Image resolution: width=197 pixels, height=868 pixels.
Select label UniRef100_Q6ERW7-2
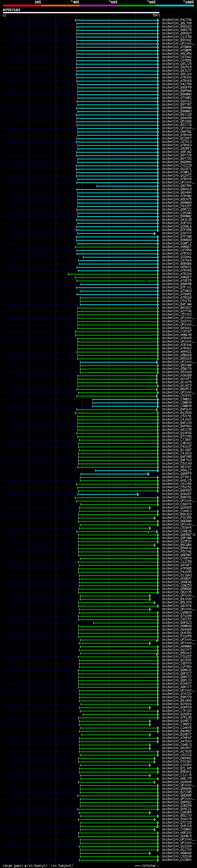pos(179,535)
